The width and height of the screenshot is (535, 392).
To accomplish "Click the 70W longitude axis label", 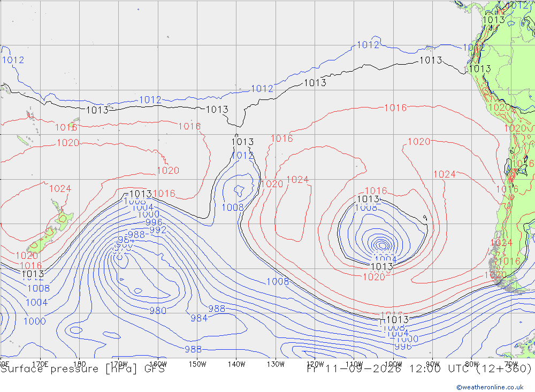I will 511,364.
